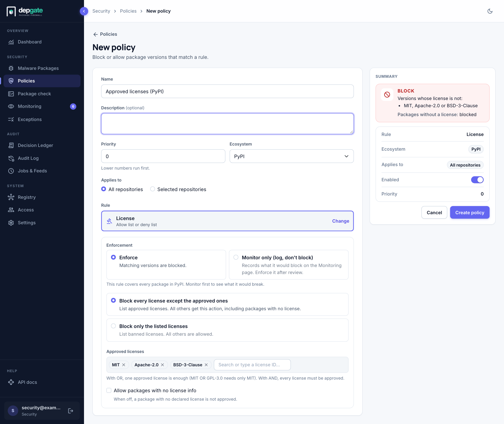Screen dimensions: 504x424
Task: Click the Description text area
Action: pos(227,124)
